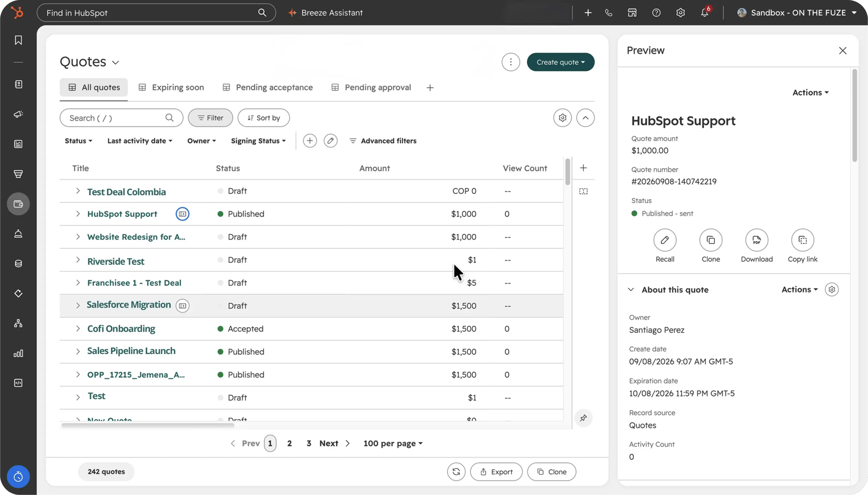Viewport: 868px width, 495px height.
Task: Click the plus quick-create icon in top bar
Action: [588, 13]
